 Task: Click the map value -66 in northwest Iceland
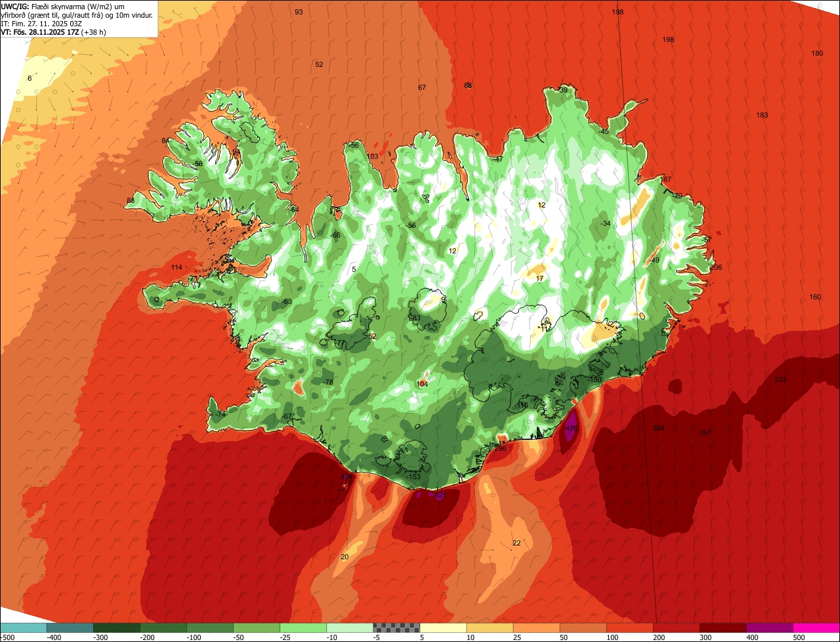[x=335, y=236]
